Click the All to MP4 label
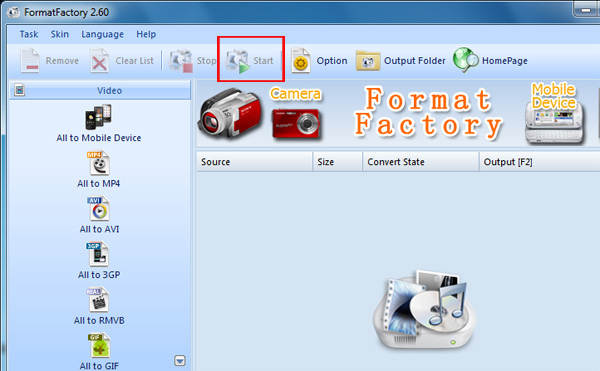The image size is (600, 371). [99, 184]
